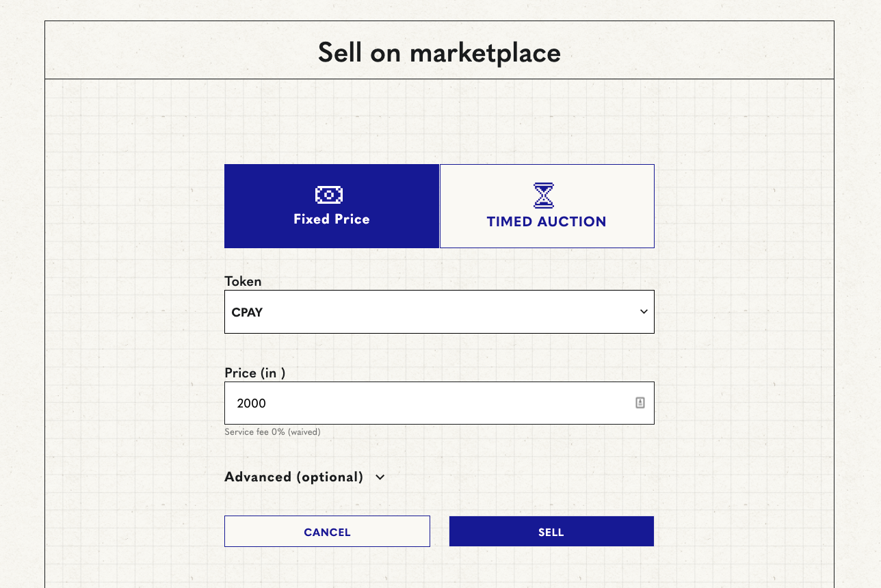Click the chevron beside Advanced (optional)
The image size is (881, 588).
(380, 477)
